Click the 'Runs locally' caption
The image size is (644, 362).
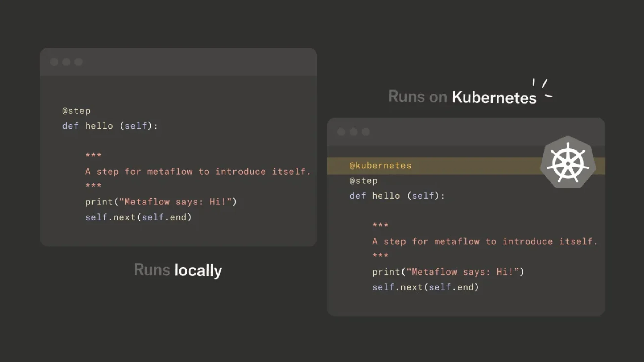coord(178,270)
